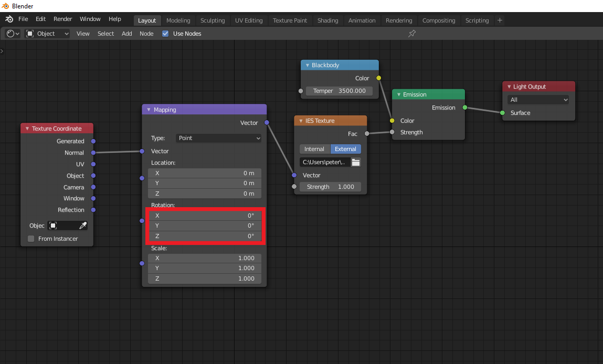Click the Mapping Scale X field
Screen dimensions: 603x364
205,258
